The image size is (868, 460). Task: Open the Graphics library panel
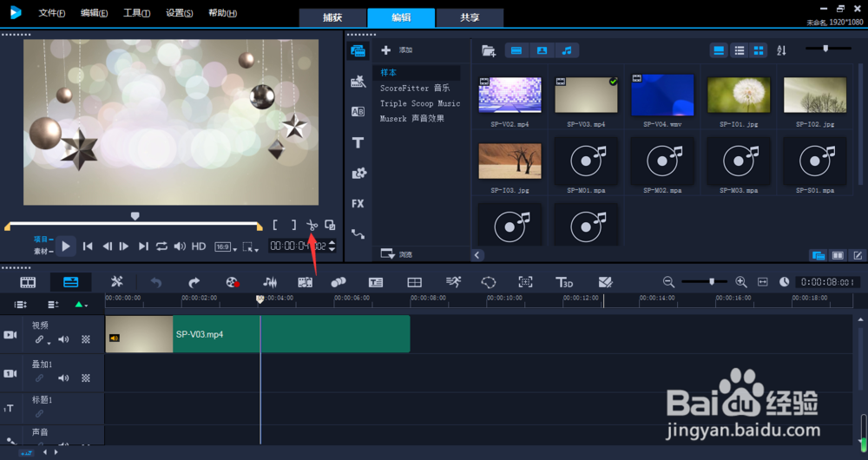[x=358, y=174]
